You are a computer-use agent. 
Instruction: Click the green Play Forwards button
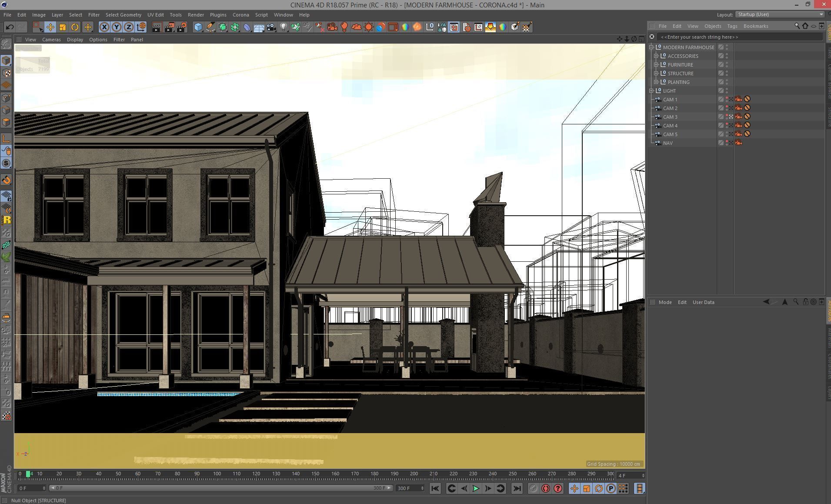click(476, 488)
